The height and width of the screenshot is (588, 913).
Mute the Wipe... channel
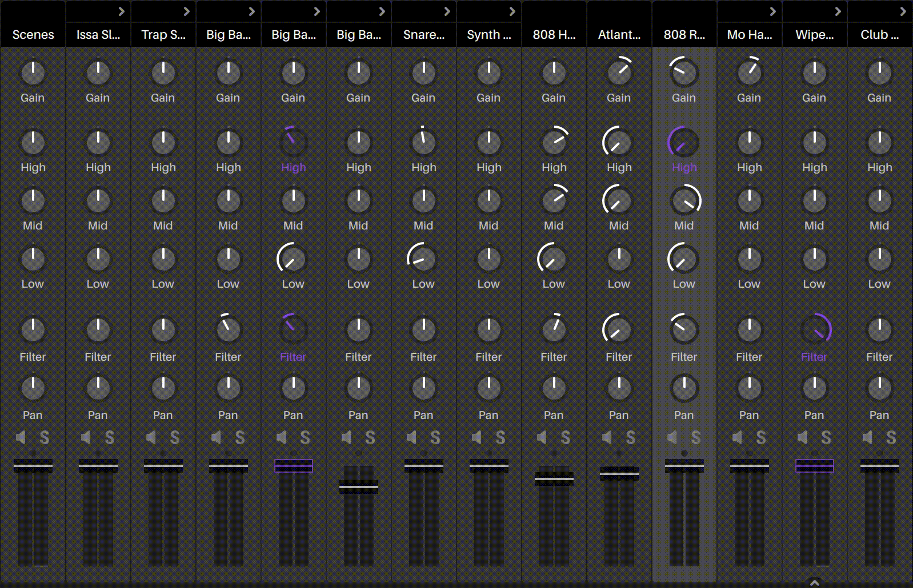(x=803, y=438)
